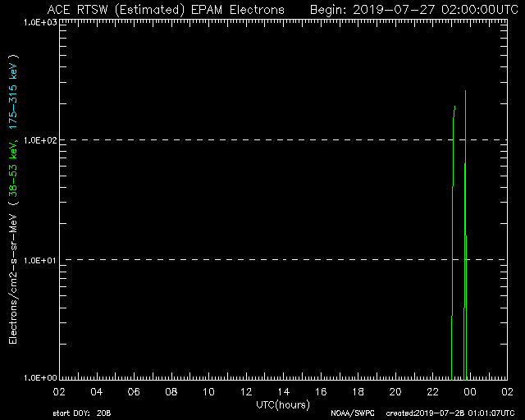Click the 14 hour tick label
Screen dimensions: 525x420
(x=283, y=391)
